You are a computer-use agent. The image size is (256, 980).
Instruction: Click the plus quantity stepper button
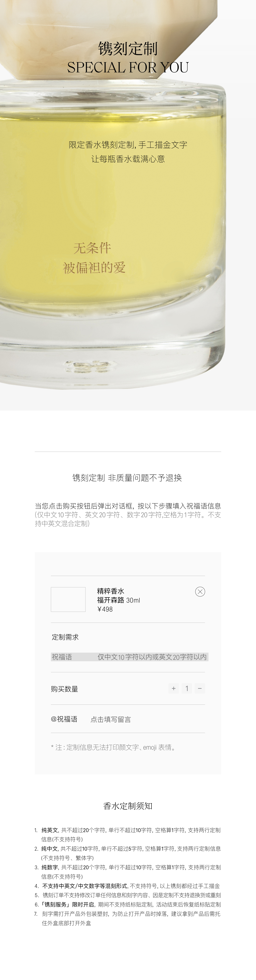(174, 688)
